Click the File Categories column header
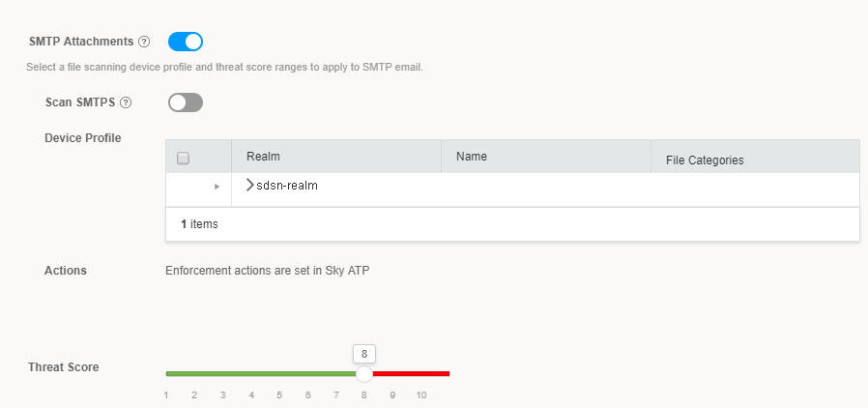Viewport: 868px width, 408px height. pyautogui.click(x=705, y=160)
